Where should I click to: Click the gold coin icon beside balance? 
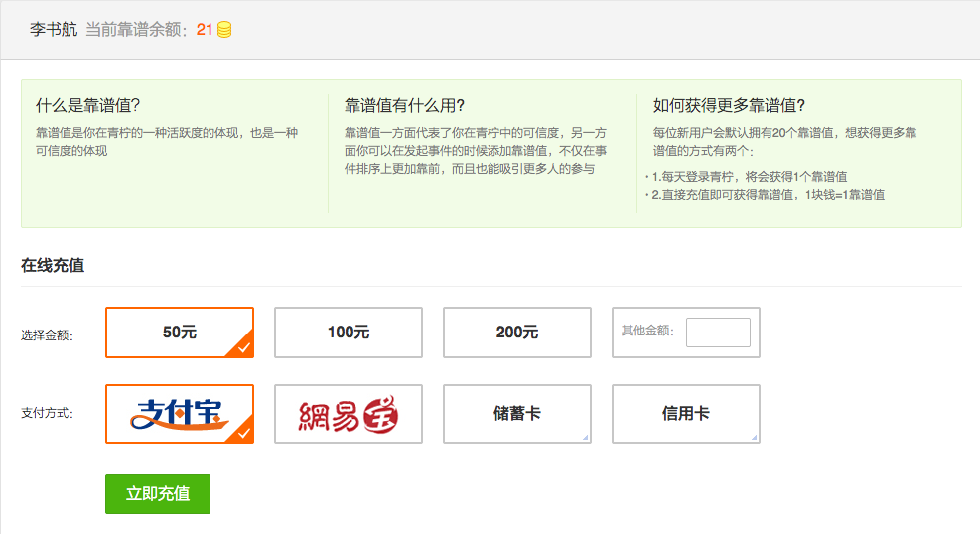point(224,30)
